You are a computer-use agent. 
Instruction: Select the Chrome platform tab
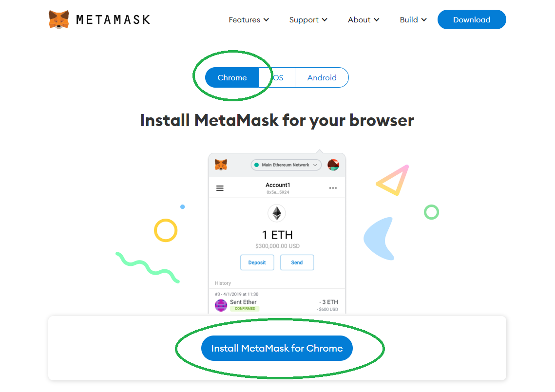pyautogui.click(x=232, y=77)
